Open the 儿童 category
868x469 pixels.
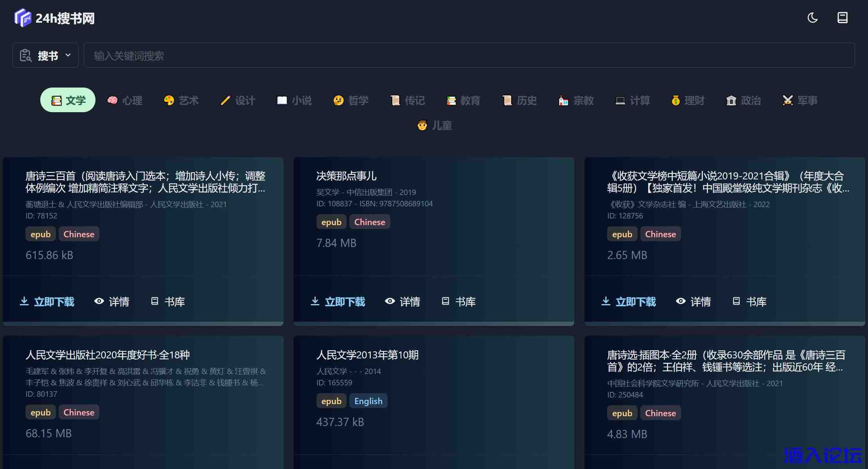[x=435, y=125]
